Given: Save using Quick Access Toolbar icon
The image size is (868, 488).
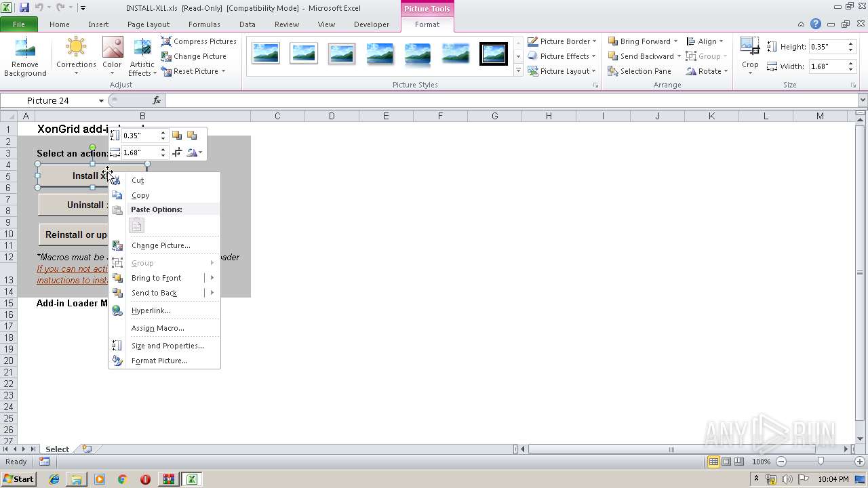Looking at the screenshot, I should [24, 7].
